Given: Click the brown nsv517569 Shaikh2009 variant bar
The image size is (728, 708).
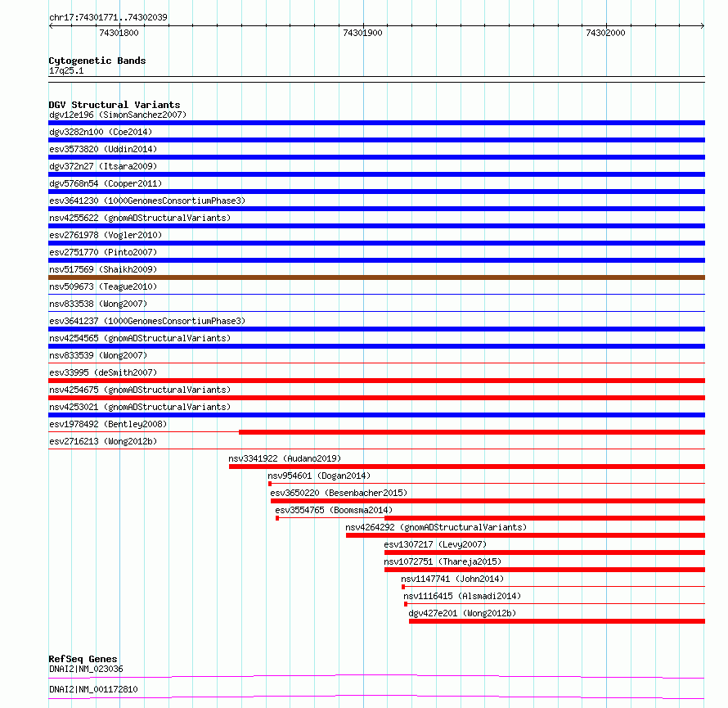Looking at the screenshot, I should (x=376, y=277).
